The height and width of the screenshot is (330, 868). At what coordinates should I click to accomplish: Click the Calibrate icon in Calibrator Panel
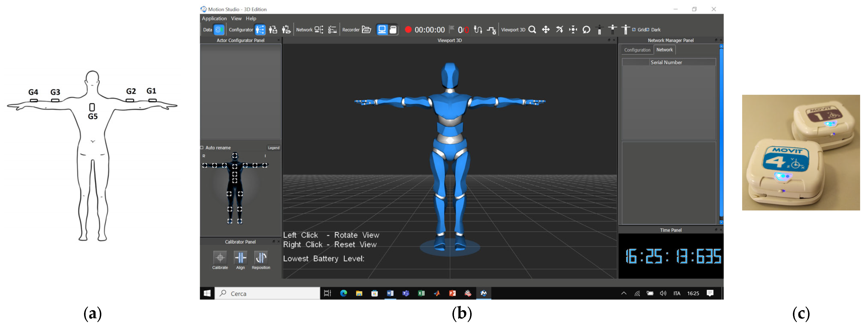pos(220,258)
